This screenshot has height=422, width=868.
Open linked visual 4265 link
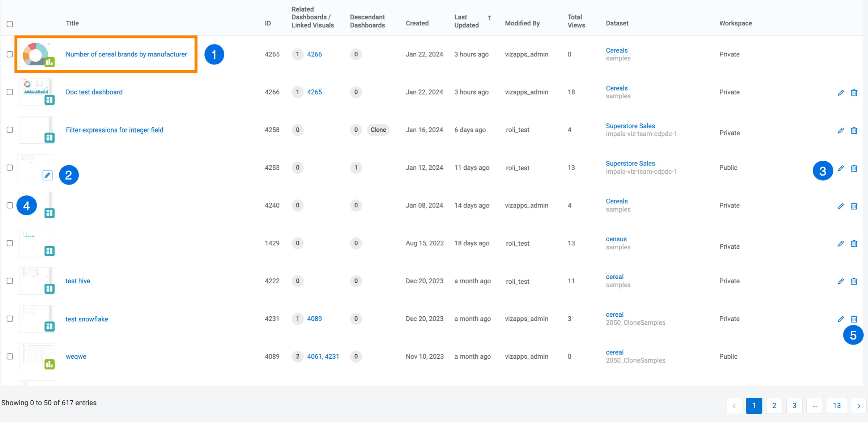coord(314,92)
